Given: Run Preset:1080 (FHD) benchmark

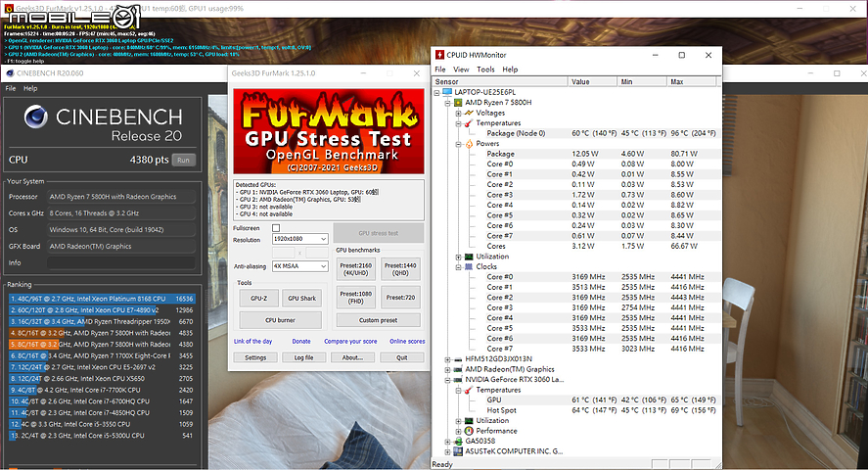Looking at the screenshot, I should [x=356, y=298].
